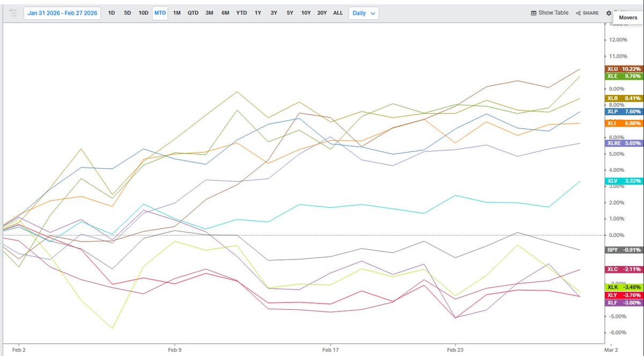Enable the MTD time range
The height and width of the screenshot is (356, 644).
(160, 12)
